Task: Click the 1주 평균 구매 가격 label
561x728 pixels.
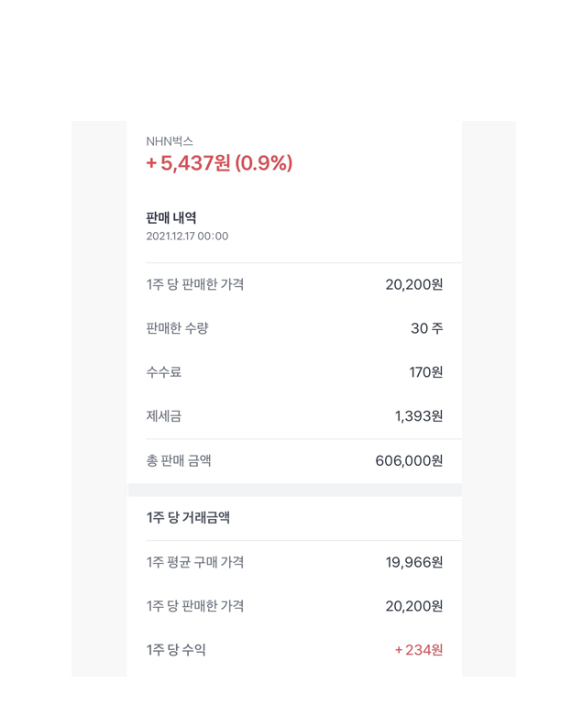Action: (195, 562)
